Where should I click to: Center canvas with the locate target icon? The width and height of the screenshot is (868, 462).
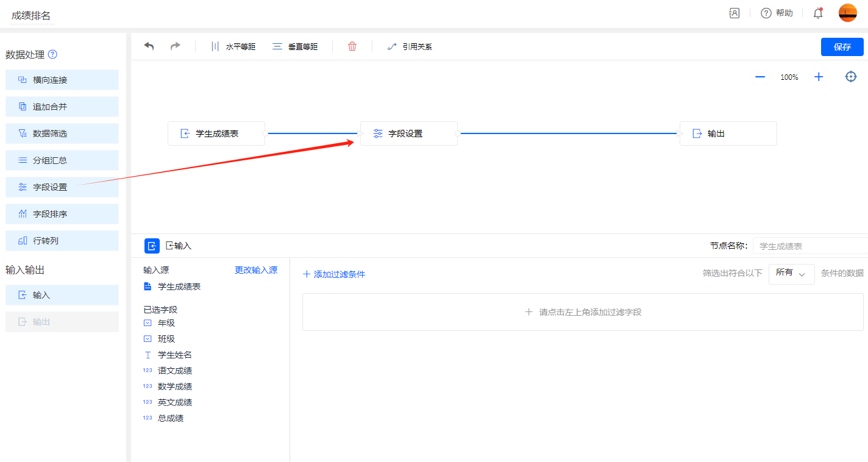click(851, 77)
